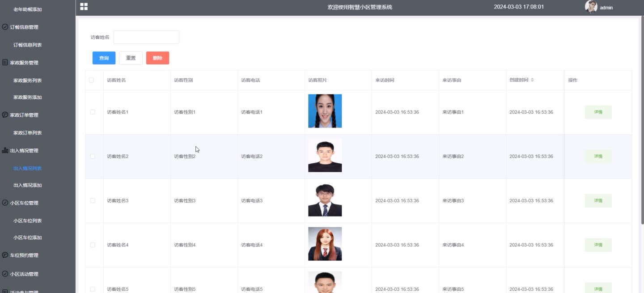
Task: Click the checkmark icon beside 小区车位管理
Action: tap(5, 203)
